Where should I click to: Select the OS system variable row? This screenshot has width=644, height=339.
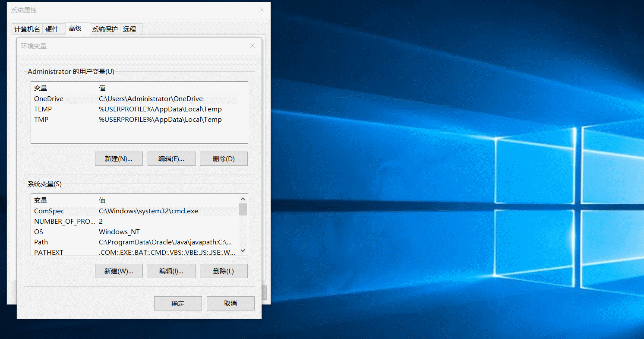tap(134, 232)
